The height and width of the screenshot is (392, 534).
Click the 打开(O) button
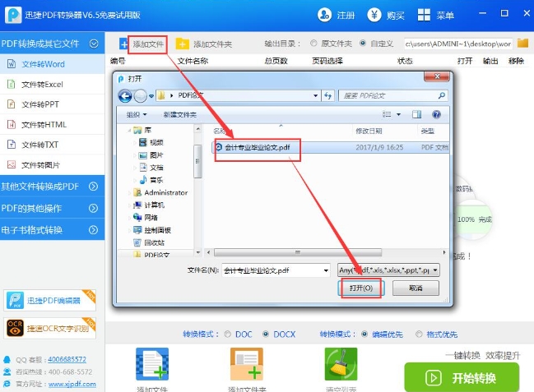tap(361, 288)
